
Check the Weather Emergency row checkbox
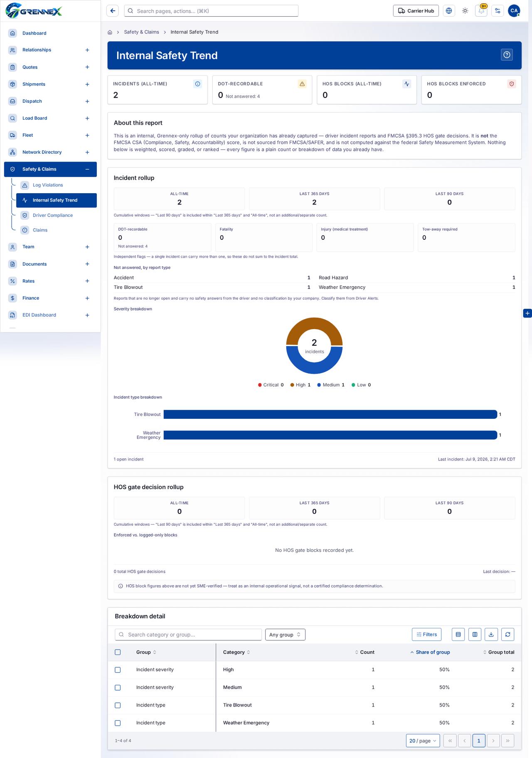click(118, 723)
